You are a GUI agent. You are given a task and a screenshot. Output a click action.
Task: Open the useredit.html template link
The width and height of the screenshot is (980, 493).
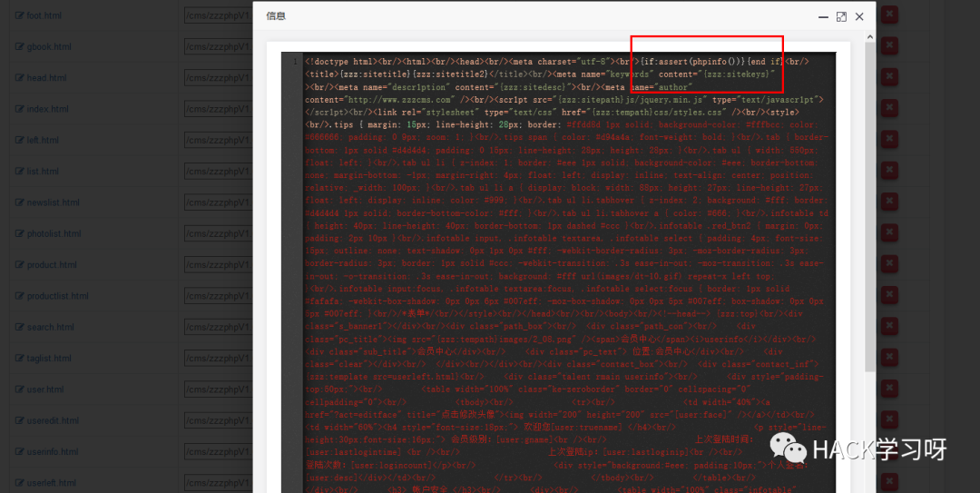(x=53, y=421)
